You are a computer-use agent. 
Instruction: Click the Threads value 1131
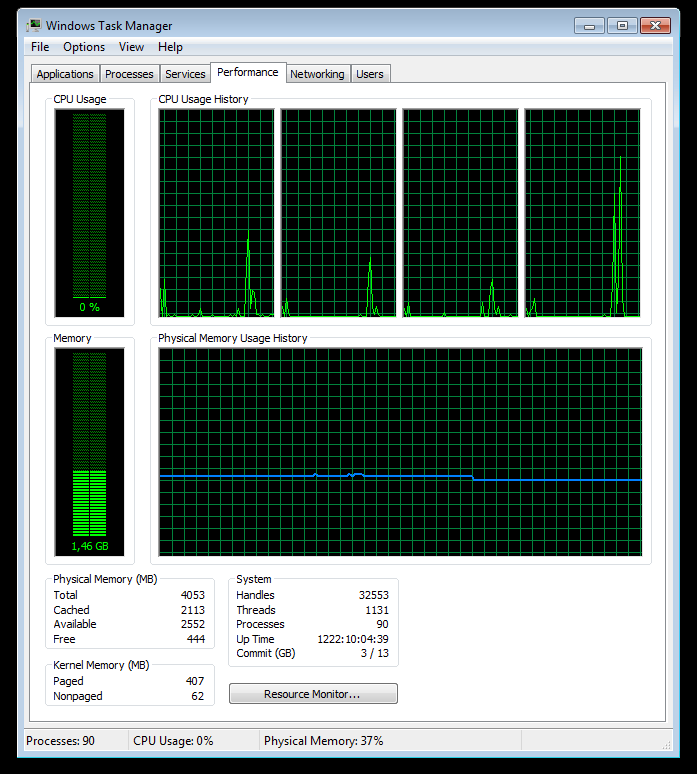point(377,610)
